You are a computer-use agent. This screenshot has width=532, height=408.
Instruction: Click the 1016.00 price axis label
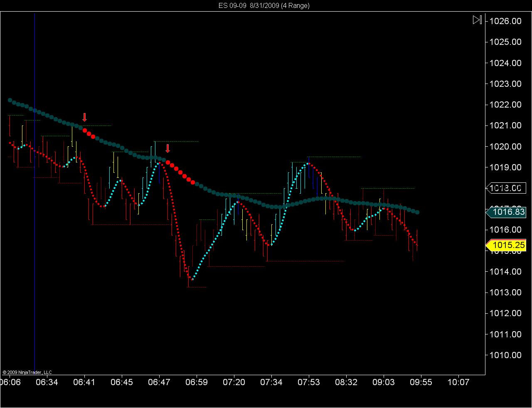(x=505, y=230)
